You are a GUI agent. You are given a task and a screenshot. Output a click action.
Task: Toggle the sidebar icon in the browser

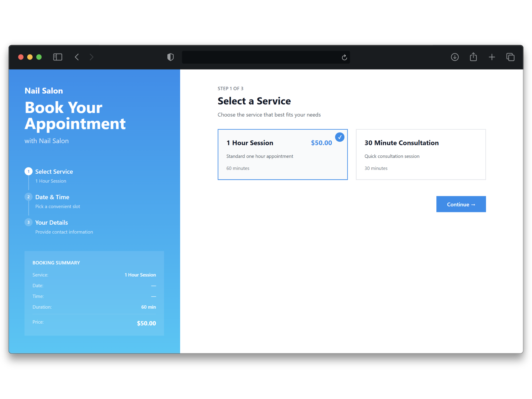[58, 57]
